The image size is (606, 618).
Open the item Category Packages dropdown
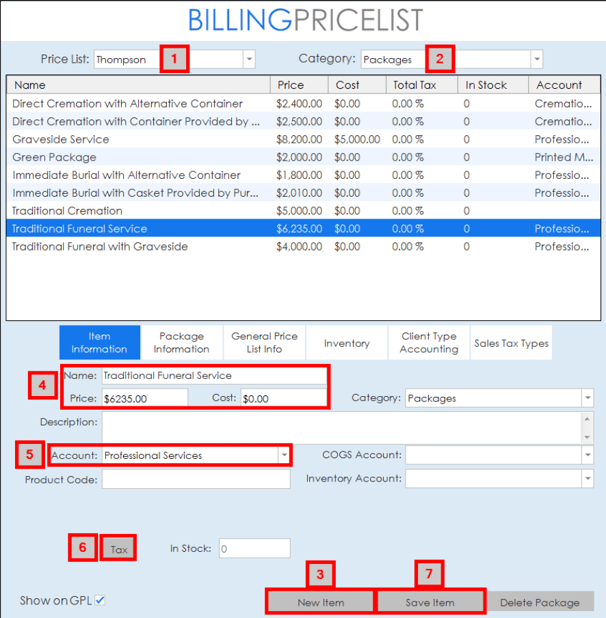point(586,398)
